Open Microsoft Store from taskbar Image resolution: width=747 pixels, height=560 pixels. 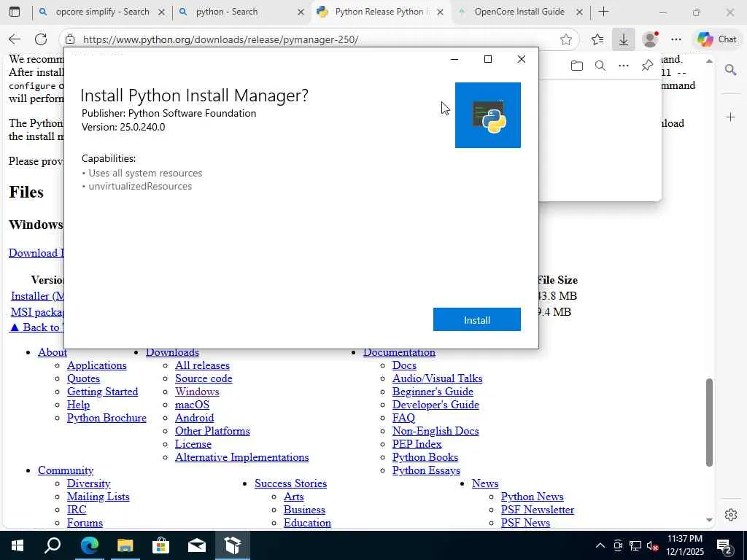[161, 545]
